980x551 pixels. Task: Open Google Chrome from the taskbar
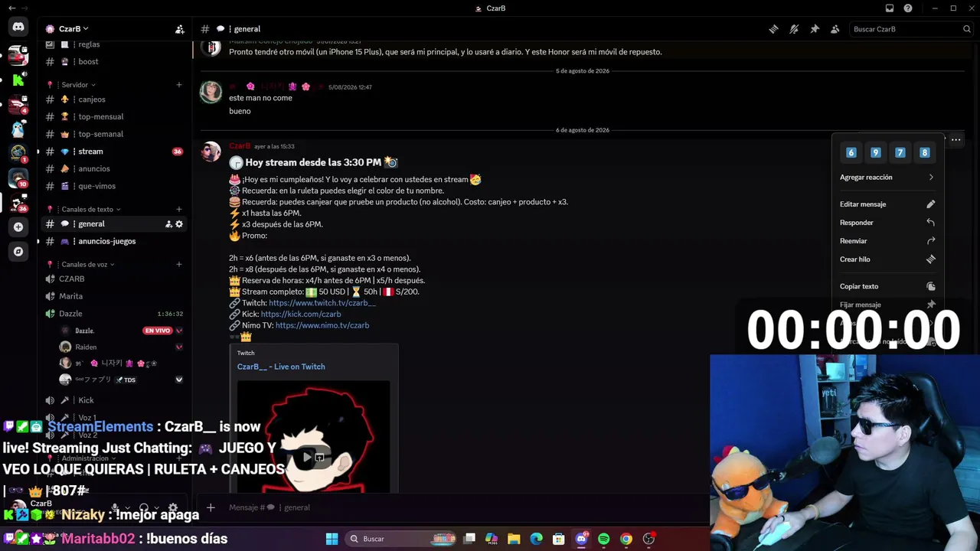[x=626, y=539]
